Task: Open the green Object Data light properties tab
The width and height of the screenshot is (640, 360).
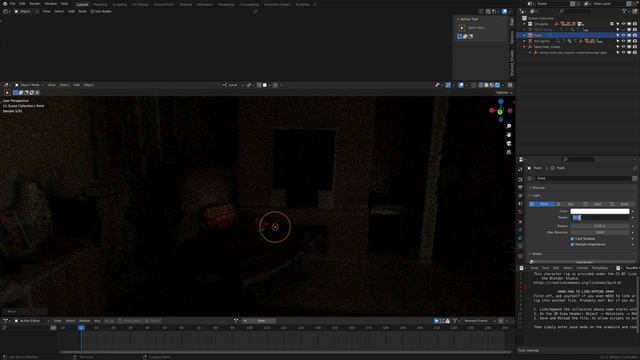Action: pos(520,247)
